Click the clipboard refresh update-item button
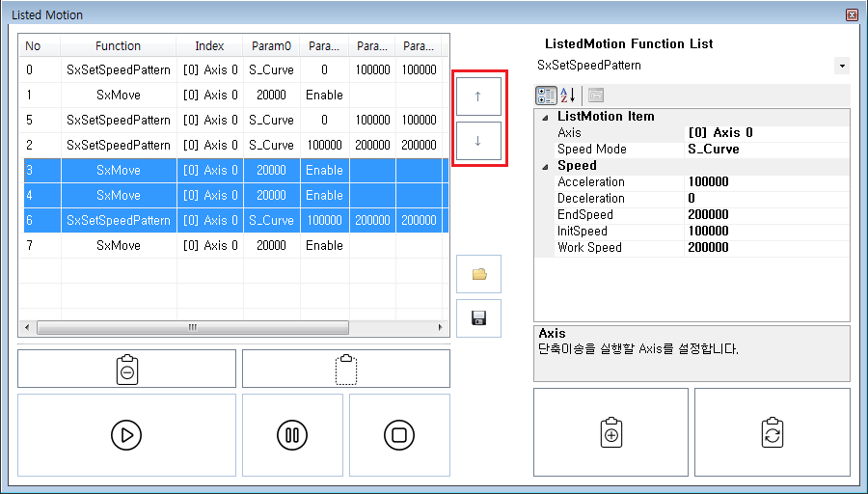 (772, 432)
